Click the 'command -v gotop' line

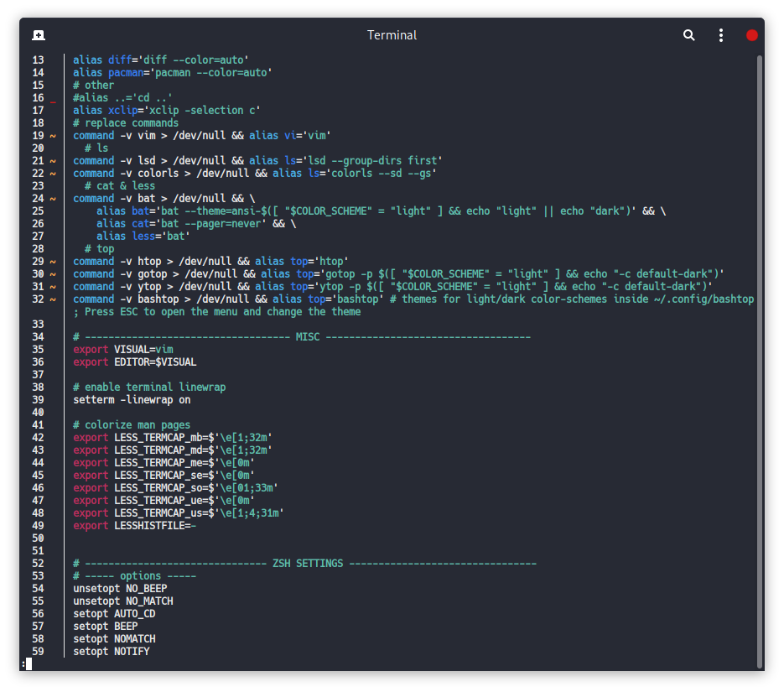(x=398, y=274)
